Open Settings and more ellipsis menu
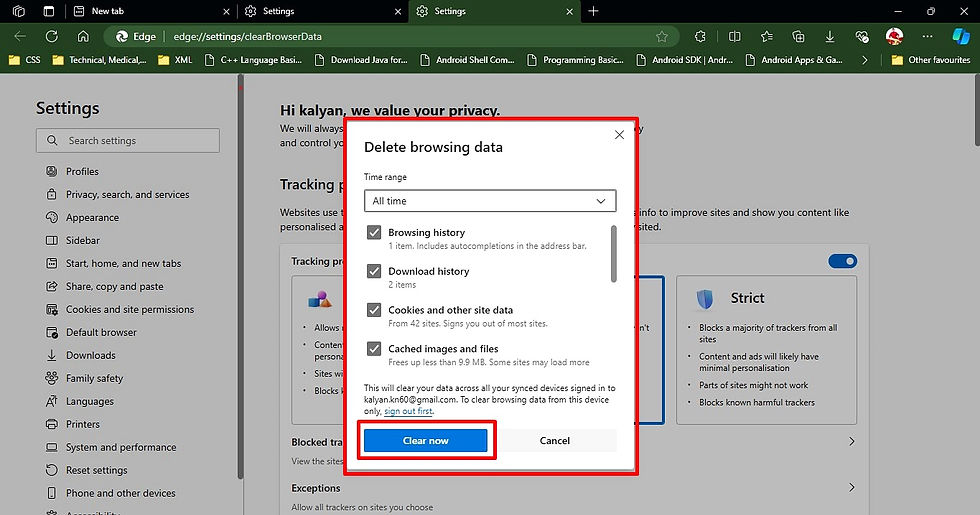 [928, 36]
